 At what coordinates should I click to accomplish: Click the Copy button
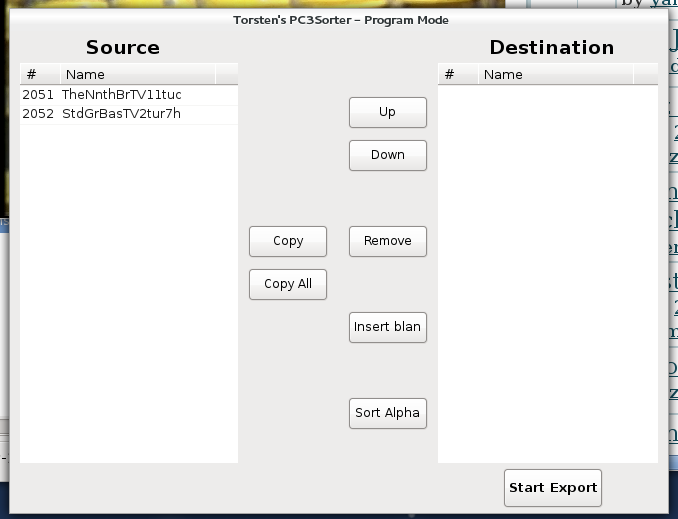coord(288,241)
